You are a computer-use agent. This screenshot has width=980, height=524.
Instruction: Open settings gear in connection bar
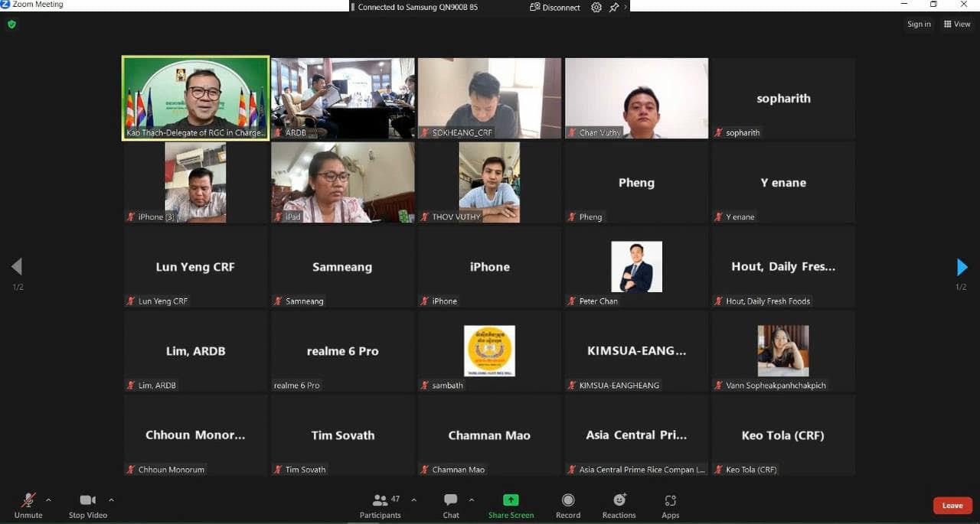tap(596, 7)
